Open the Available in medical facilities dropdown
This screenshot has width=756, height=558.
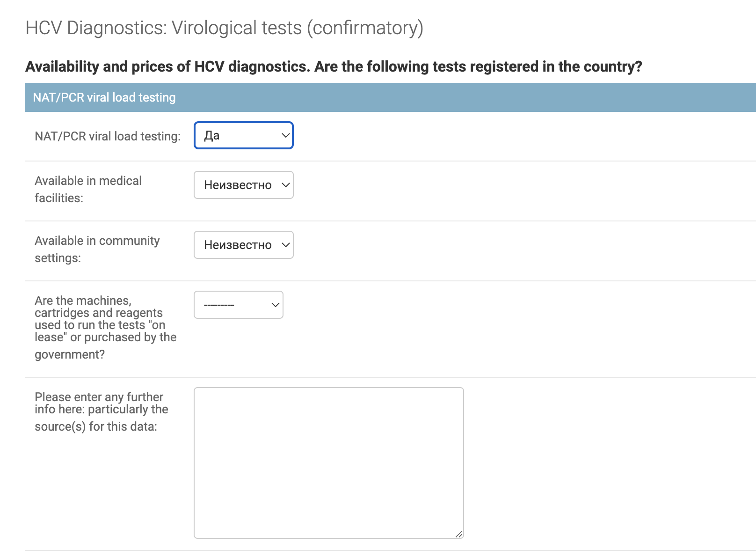pos(244,185)
